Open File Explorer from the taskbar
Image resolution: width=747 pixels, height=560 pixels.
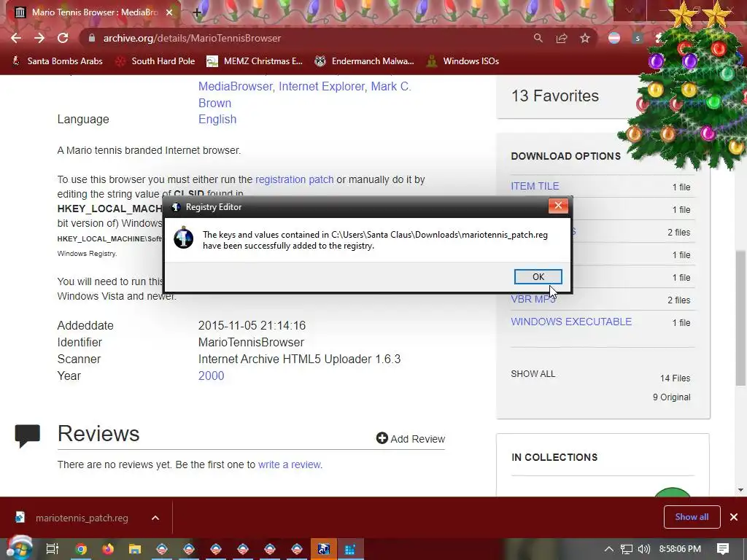[135, 549]
